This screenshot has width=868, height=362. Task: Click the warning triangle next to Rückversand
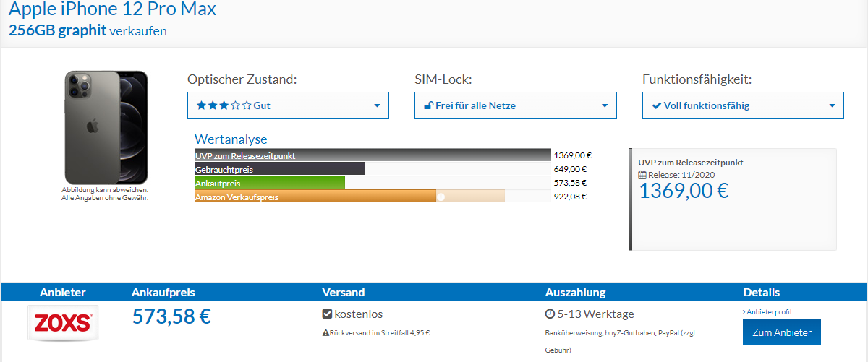[x=325, y=333]
